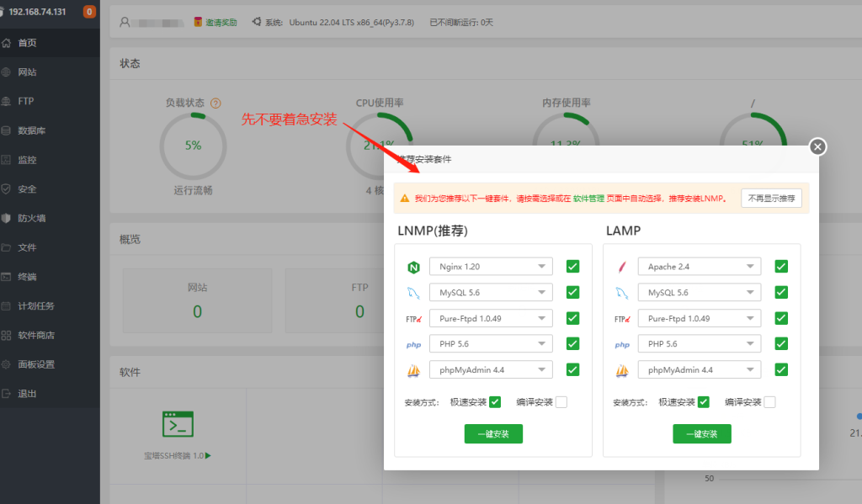The width and height of the screenshot is (862, 504).
Task: Enable 编译安装 checkbox under LNMP
Action: pos(561,402)
